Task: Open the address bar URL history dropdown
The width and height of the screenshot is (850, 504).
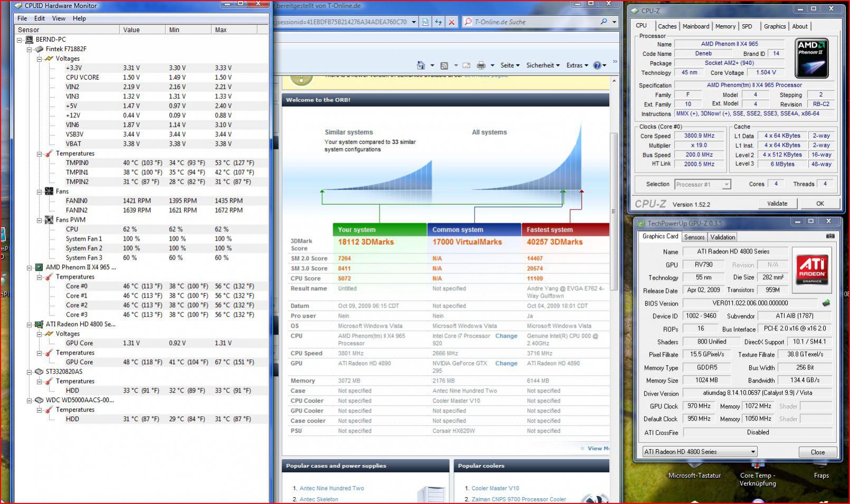Action: [414, 22]
